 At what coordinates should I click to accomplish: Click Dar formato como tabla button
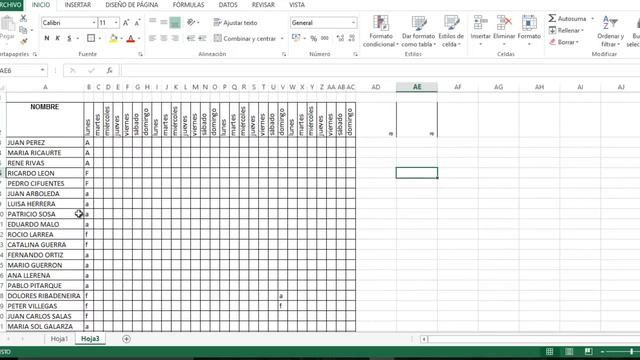418,31
